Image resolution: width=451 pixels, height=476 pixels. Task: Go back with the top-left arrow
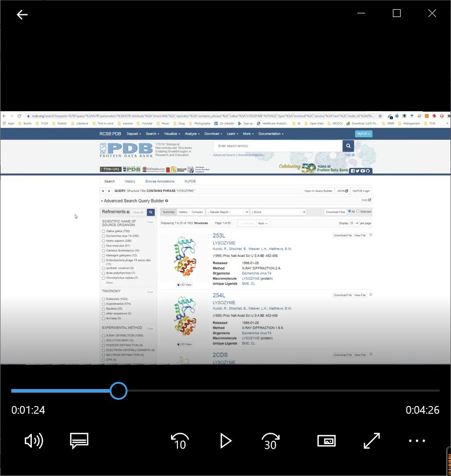(x=22, y=14)
